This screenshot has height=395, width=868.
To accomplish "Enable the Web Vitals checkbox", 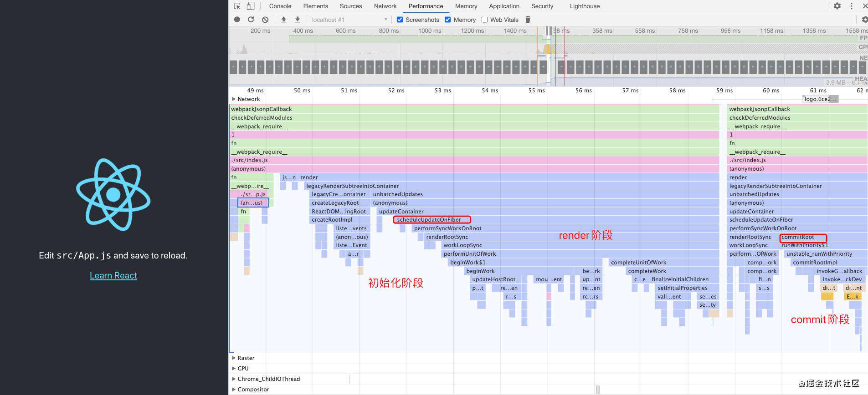I will tap(484, 20).
